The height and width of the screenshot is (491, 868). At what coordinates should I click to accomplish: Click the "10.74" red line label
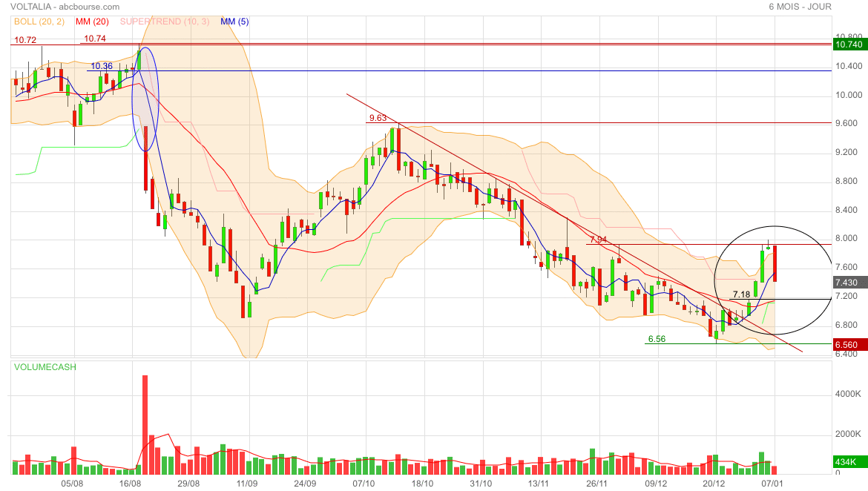95,39
